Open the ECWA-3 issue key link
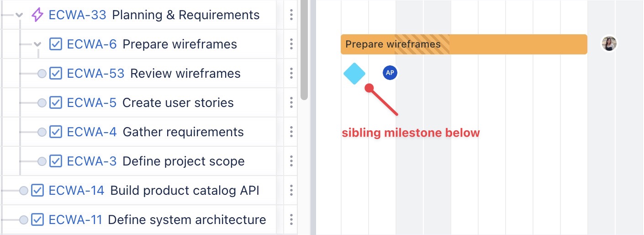644x235 pixels. pyautogui.click(x=91, y=161)
